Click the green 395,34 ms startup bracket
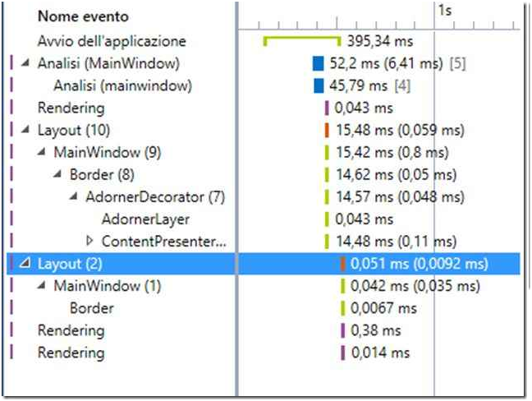The height and width of the screenshot is (401, 532). point(302,41)
